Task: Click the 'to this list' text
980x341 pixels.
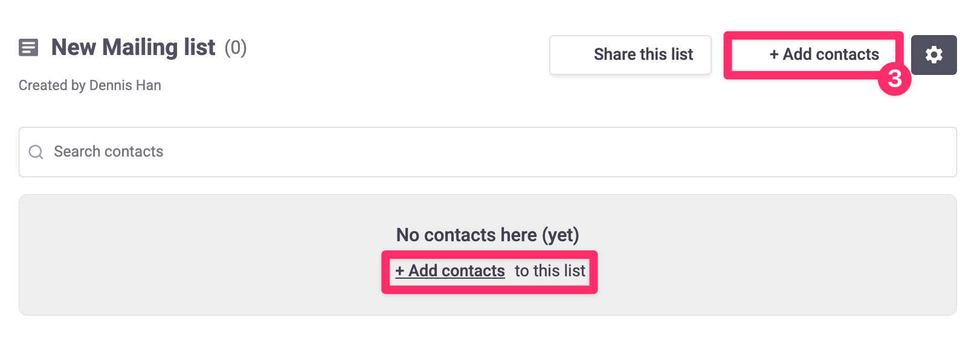Action: tap(550, 271)
